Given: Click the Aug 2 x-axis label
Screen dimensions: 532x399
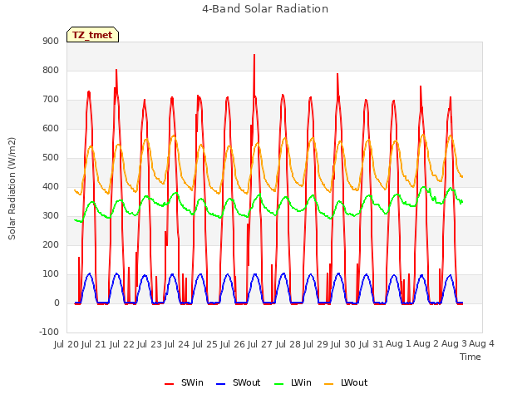Looking at the screenshot, I should tap(426, 344).
